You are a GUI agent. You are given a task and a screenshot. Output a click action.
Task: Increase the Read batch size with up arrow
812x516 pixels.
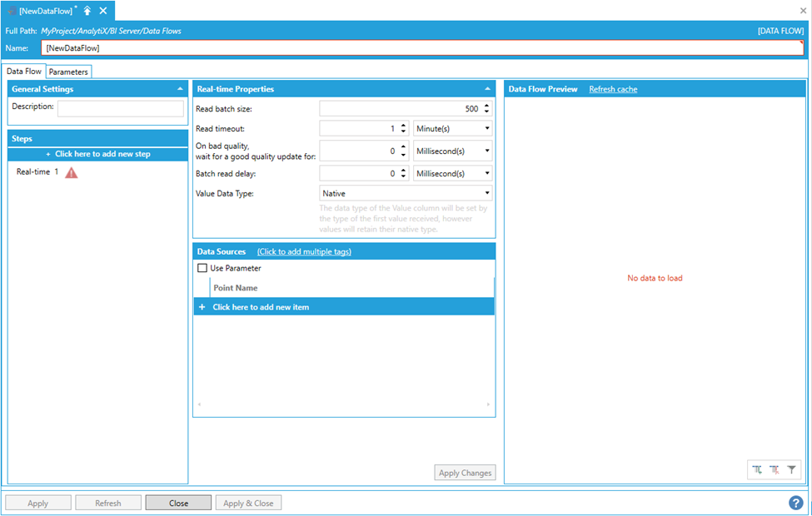tap(487, 106)
